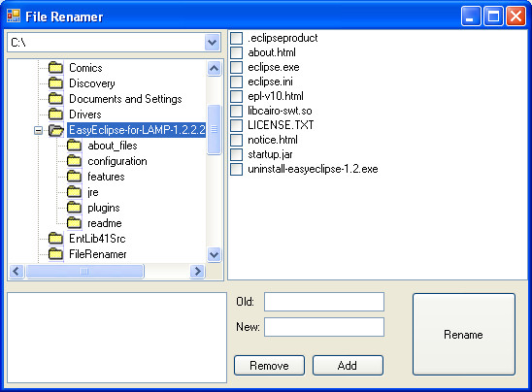The height and width of the screenshot is (392, 532).
Task: Click the uninstall-easyeclipse-1.2.exe file name
Action: pyautogui.click(x=313, y=169)
